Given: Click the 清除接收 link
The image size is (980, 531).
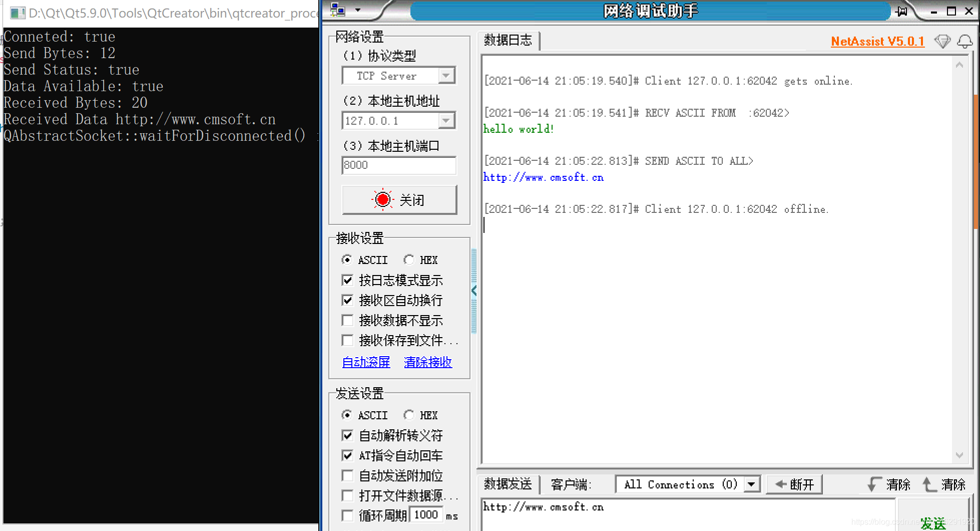Looking at the screenshot, I should 428,362.
